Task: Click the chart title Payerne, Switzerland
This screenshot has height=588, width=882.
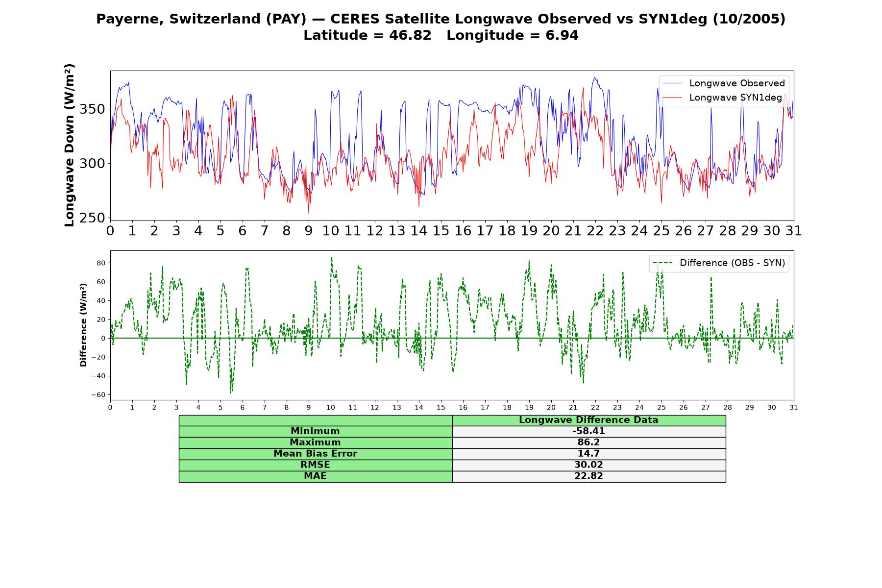Action: [441, 19]
